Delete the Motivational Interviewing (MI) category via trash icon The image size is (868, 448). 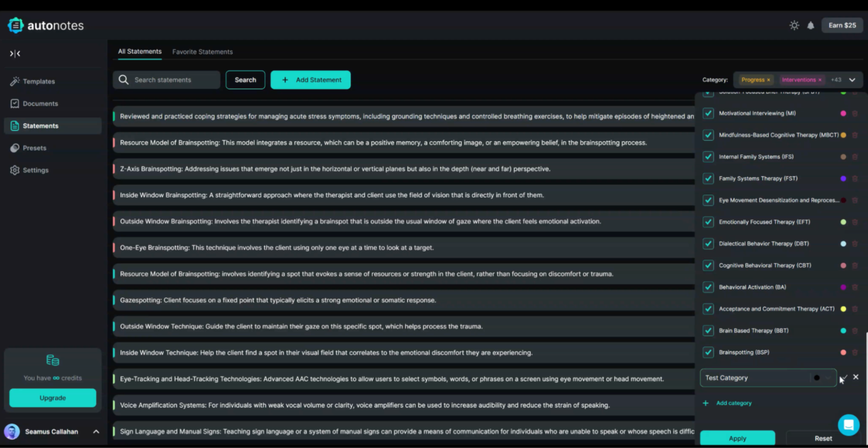[855, 113]
